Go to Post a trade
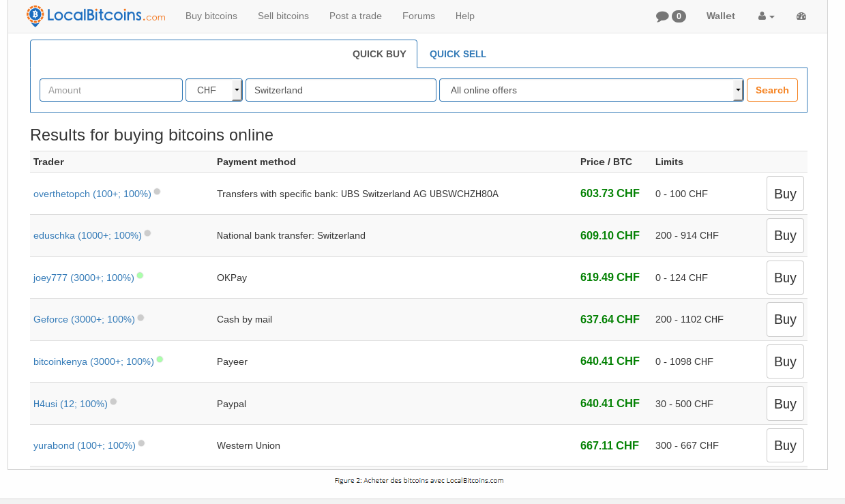The height and width of the screenshot is (504, 845). 355,16
